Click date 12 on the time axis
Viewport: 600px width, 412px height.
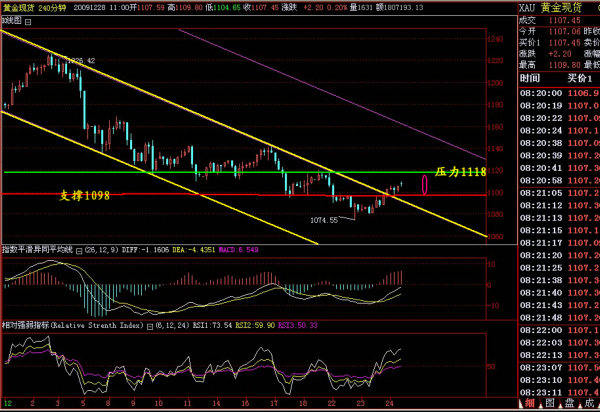pyautogui.click(x=8, y=402)
